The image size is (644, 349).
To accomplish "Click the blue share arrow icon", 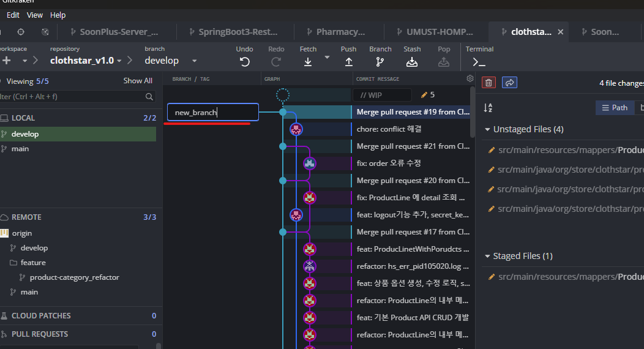I will 509,83.
